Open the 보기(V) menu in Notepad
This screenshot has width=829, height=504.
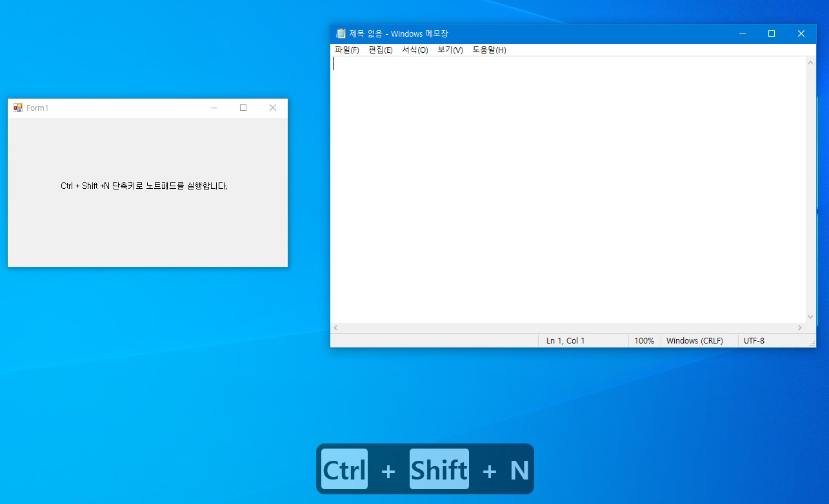click(450, 50)
